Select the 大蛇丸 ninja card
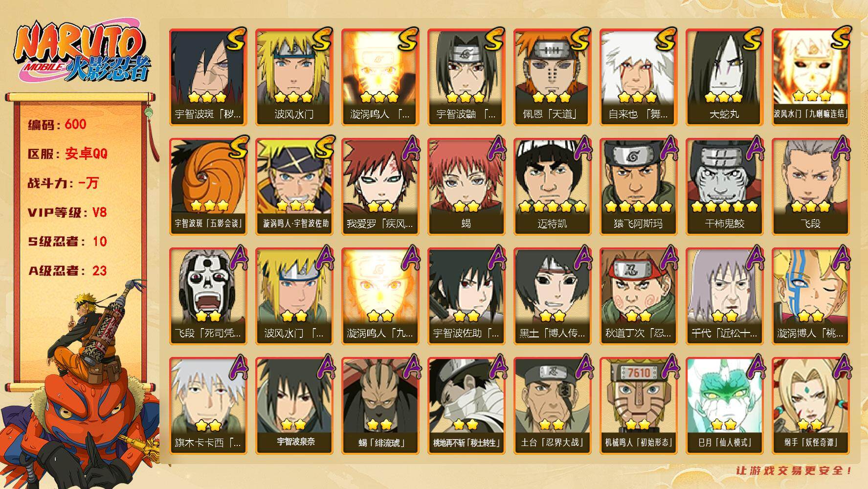868x489 pixels. click(x=724, y=77)
